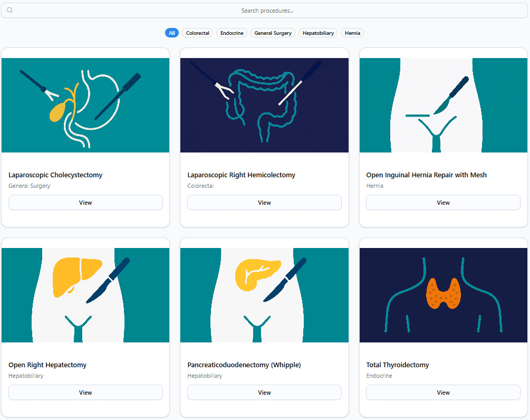Click the search magnifying glass icon
530x420 pixels.
pyautogui.click(x=9, y=10)
